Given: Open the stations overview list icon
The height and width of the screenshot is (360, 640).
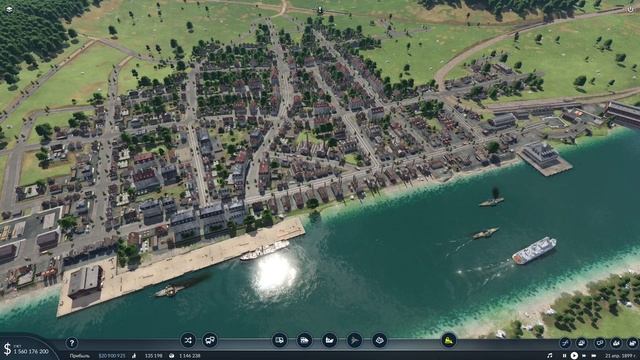Looking at the screenshot, I should tap(599, 343).
